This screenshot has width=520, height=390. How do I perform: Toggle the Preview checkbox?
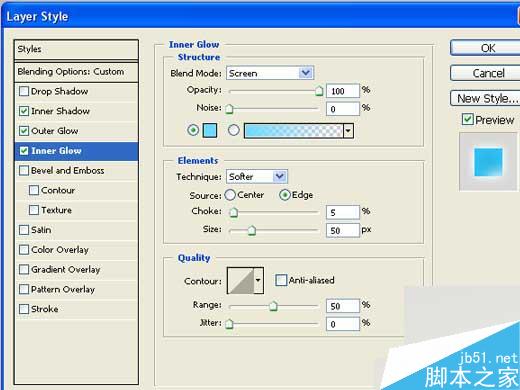coord(468,119)
